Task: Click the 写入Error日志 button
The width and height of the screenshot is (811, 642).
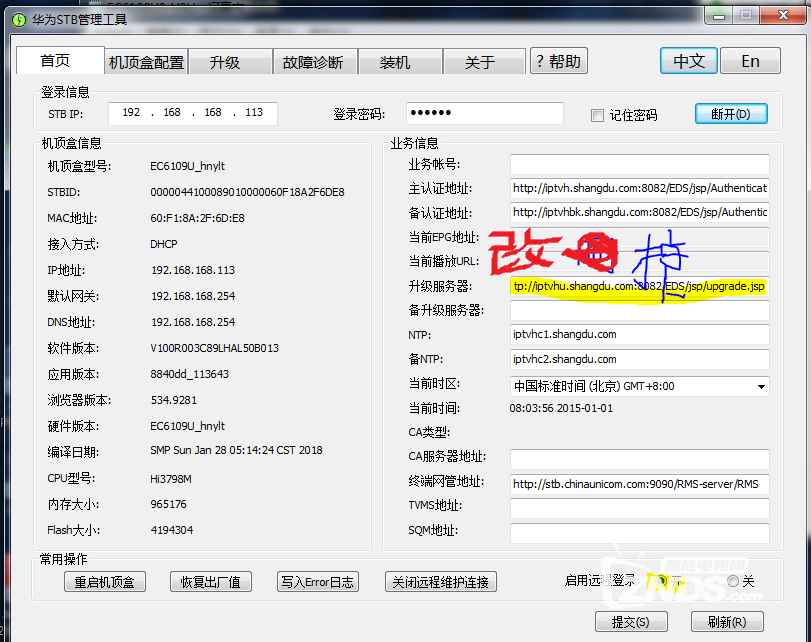Action: (x=318, y=582)
